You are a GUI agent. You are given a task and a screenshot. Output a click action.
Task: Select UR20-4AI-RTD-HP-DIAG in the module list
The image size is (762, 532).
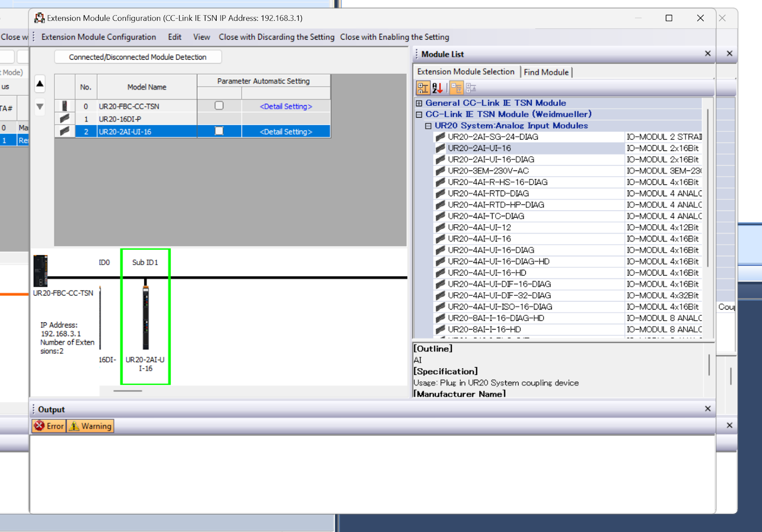point(496,205)
